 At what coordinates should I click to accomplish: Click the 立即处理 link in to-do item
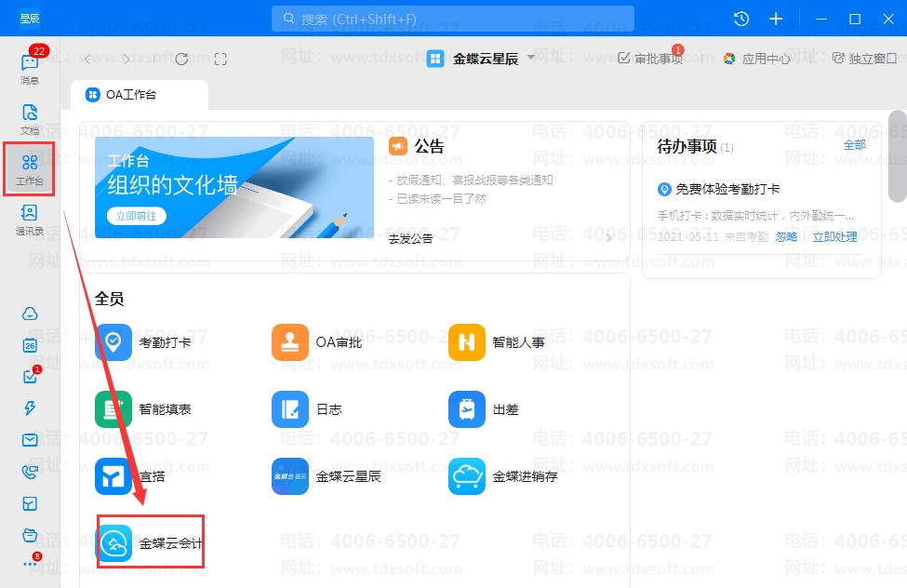[834, 237]
